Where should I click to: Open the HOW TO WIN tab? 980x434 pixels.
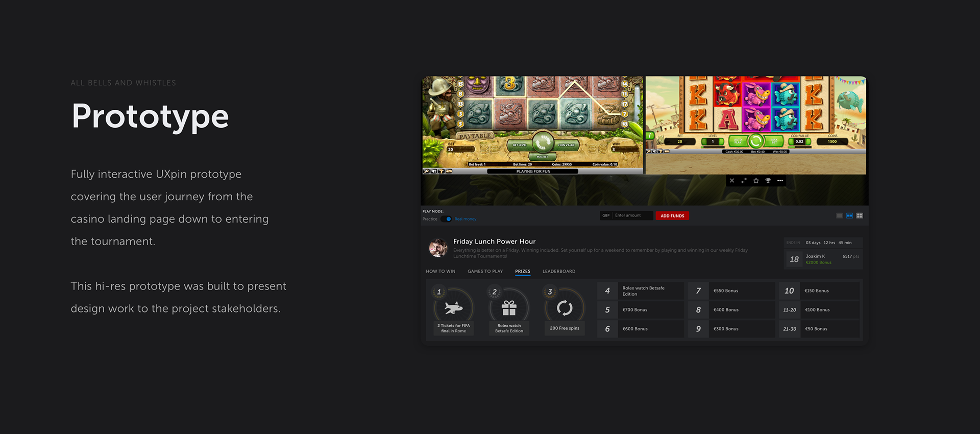tap(440, 272)
